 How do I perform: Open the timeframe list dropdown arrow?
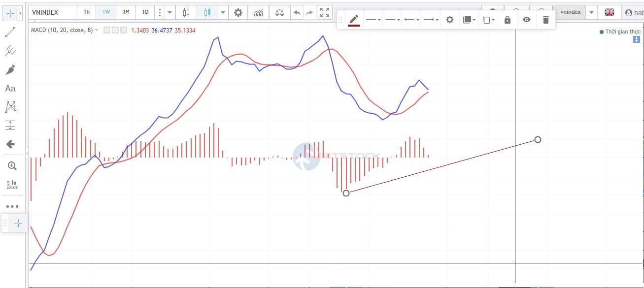(170, 12)
